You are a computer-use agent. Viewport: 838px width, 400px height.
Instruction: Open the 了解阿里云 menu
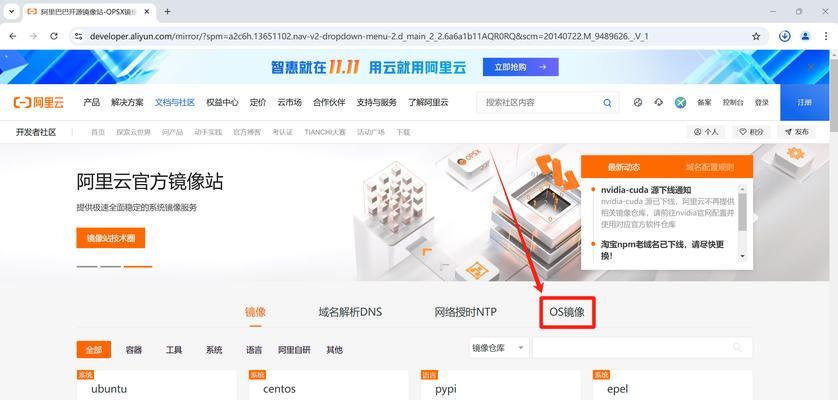(428, 102)
